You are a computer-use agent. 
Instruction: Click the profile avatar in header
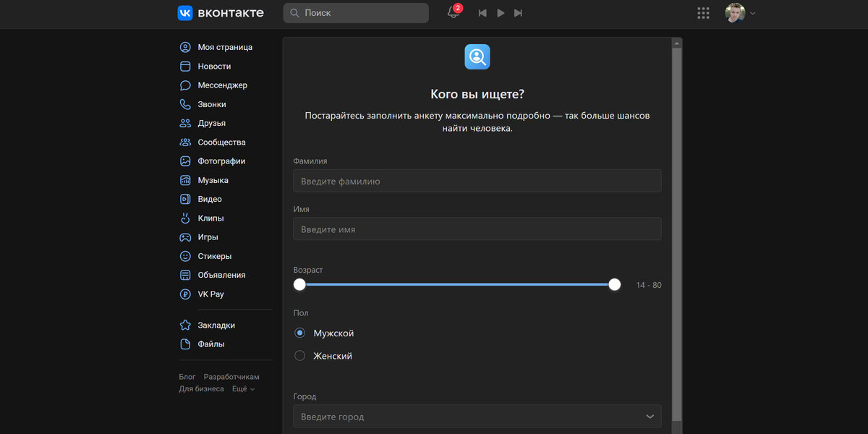tap(735, 13)
